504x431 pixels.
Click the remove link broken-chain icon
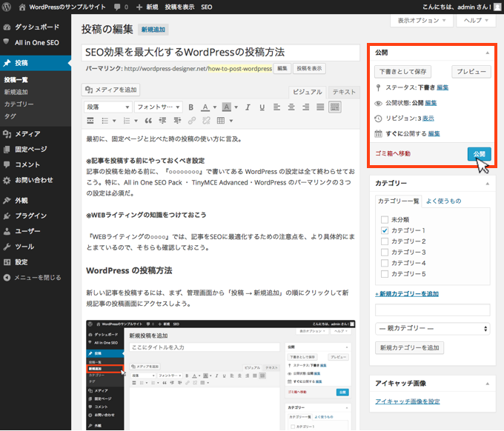tap(206, 121)
